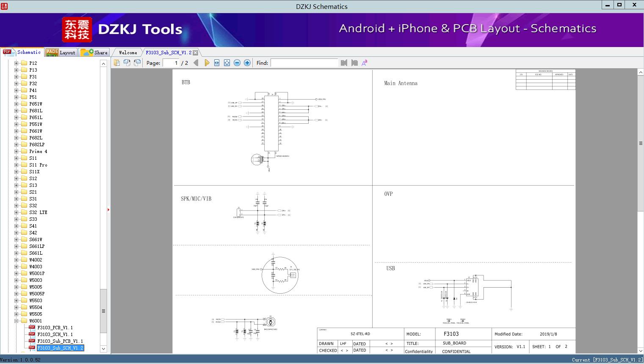The image size is (644, 364).
Task: Click the Version:1.0.0.52 status text
Action: pyautogui.click(x=20, y=360)
